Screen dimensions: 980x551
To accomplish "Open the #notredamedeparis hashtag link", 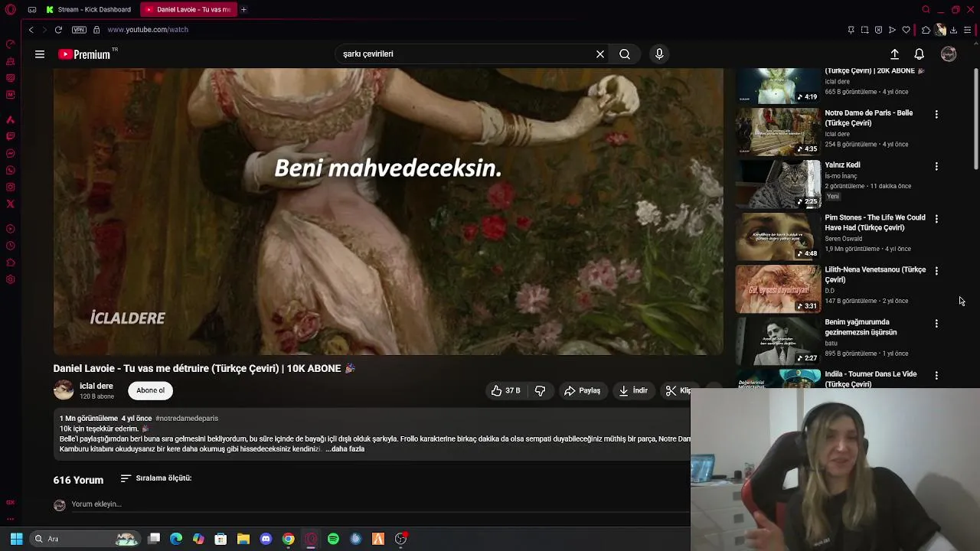I will coord(187,419).
